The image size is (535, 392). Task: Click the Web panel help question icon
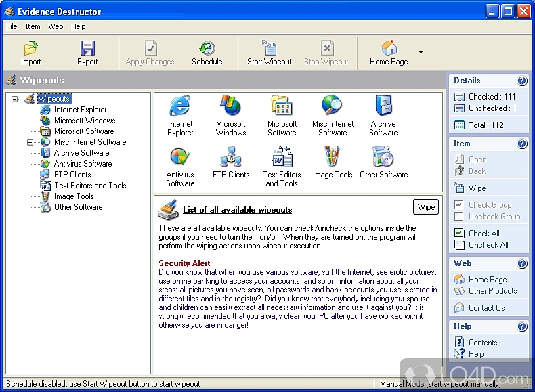(522, 263)
